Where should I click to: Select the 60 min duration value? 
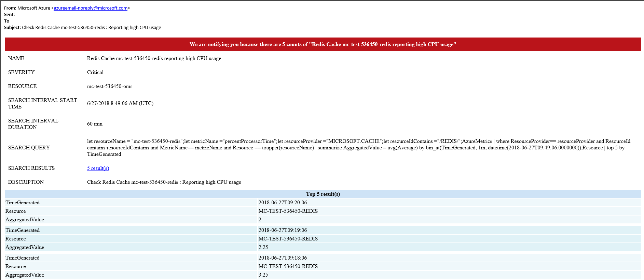click(95, 124)
